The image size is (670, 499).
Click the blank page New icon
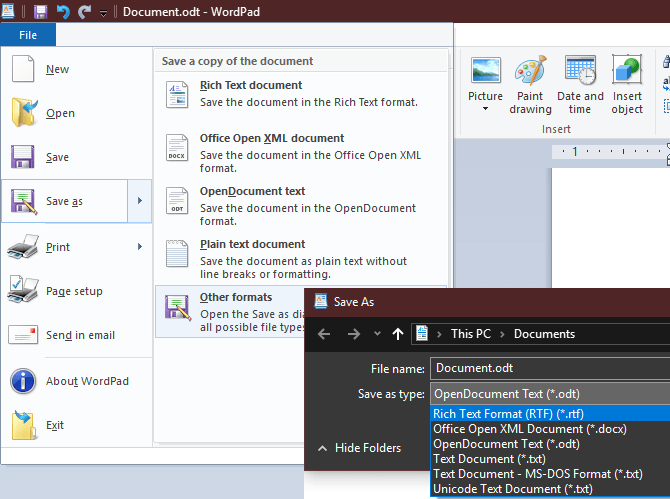(x=23, y=68)
